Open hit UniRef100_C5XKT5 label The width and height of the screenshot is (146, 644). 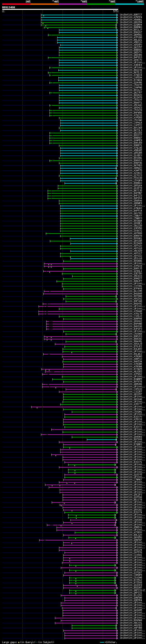[x=131, y=85]
